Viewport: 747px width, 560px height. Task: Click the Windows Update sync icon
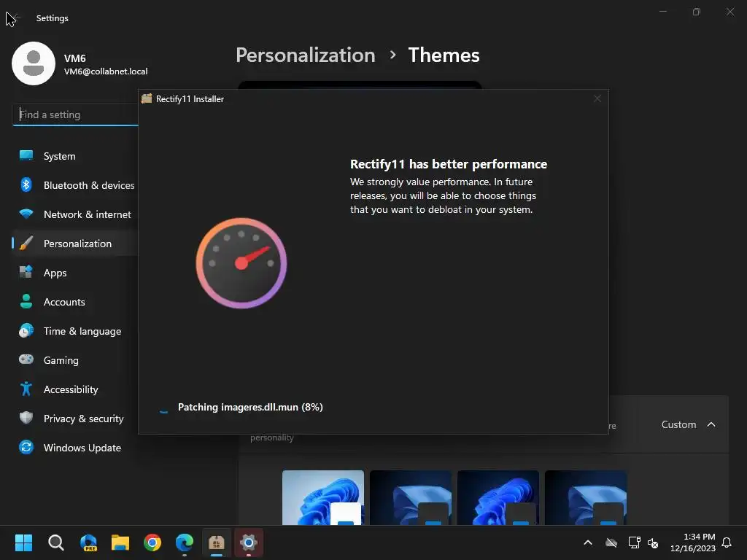[26, 447]
